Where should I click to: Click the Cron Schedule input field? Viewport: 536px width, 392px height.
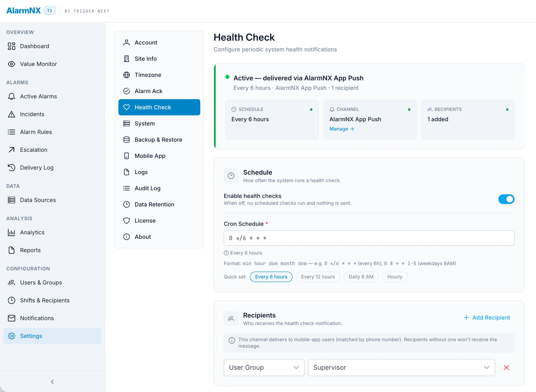tap(369, 238)
